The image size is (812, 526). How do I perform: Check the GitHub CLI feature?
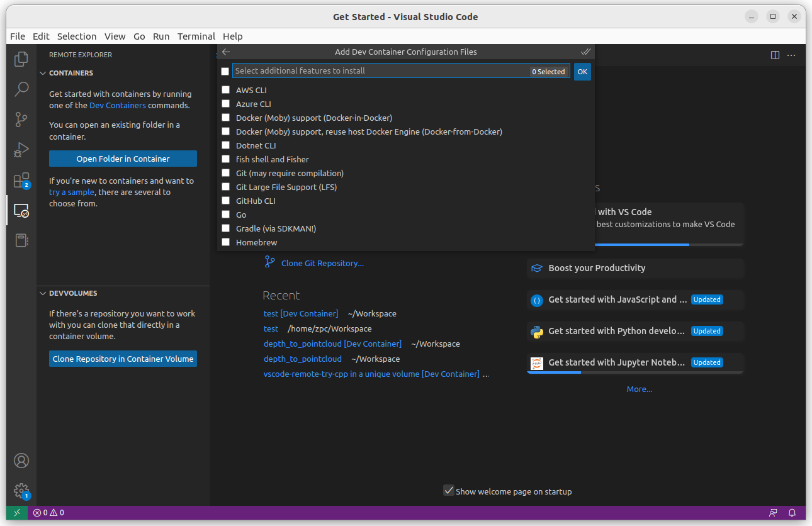click(x=225, y=201)
